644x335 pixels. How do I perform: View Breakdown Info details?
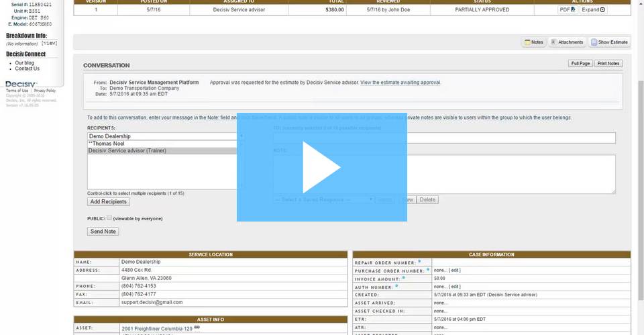click(x=49, y=43)
